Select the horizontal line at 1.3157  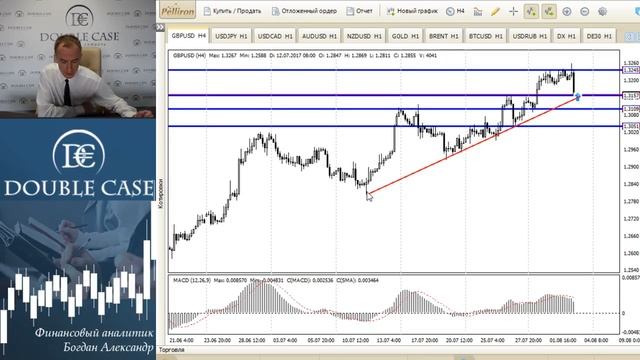(x=394, y=96)
